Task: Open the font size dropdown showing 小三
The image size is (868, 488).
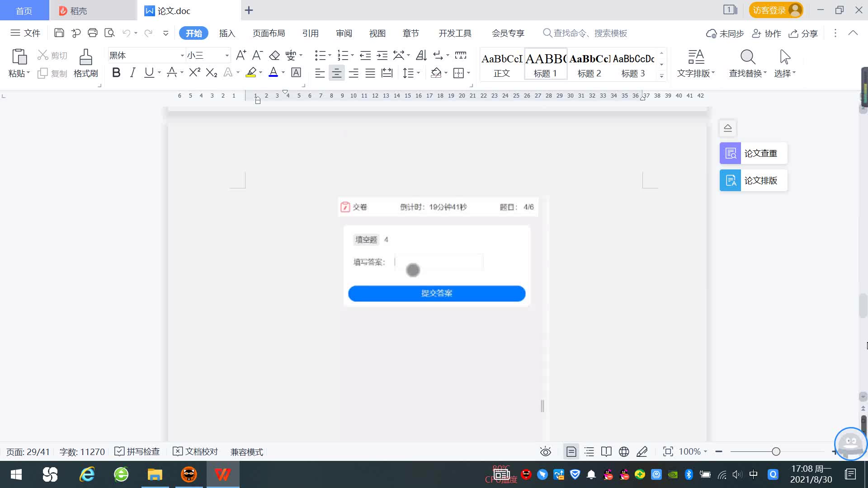Action: point(227,56)
